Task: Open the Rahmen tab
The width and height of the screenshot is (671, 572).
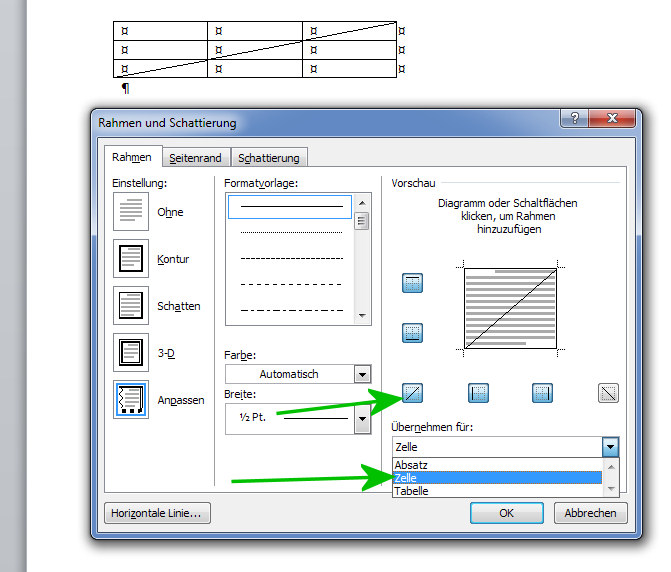Action: (x=132, y=157)
